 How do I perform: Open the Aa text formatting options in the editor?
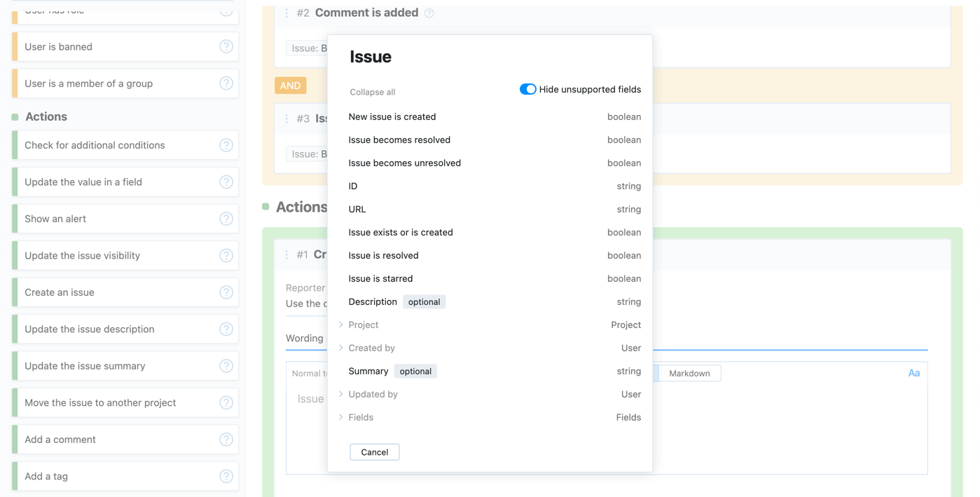point(913,373)
